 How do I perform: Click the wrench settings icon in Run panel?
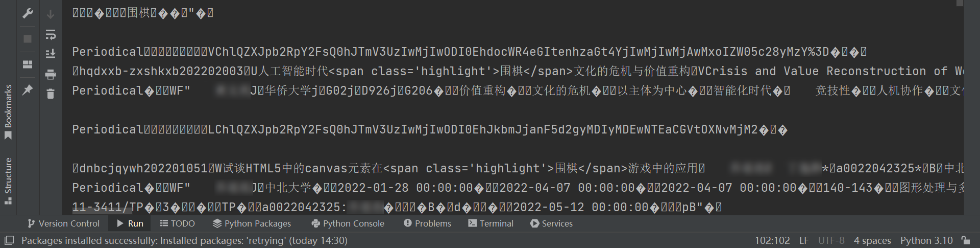tap(28, 14)
